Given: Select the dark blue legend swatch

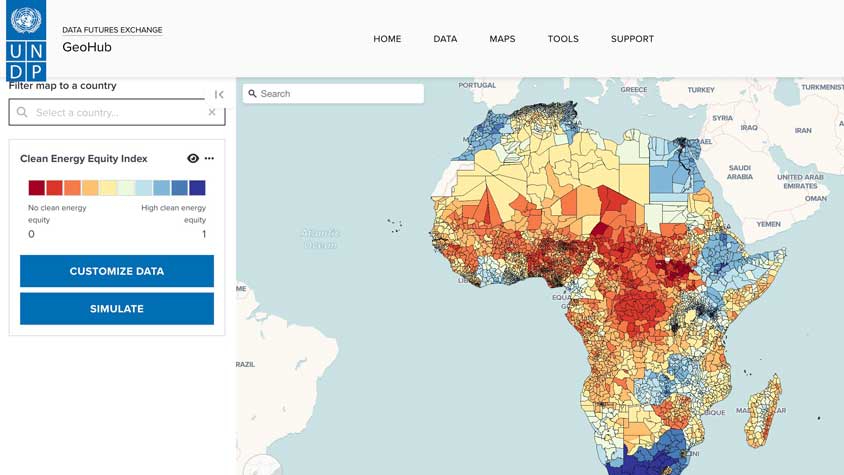Looking at the screenshot, I should pos(197,188).
